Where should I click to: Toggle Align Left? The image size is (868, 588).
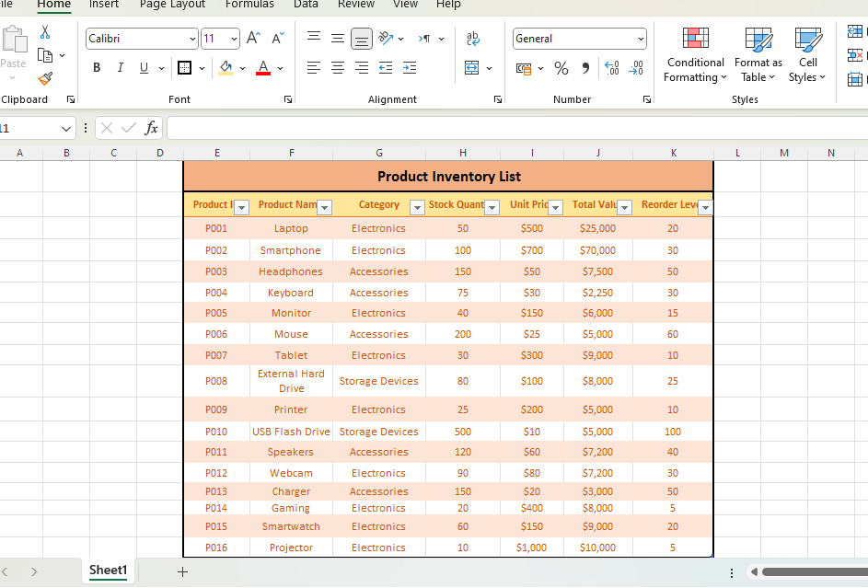coord(314,68)
